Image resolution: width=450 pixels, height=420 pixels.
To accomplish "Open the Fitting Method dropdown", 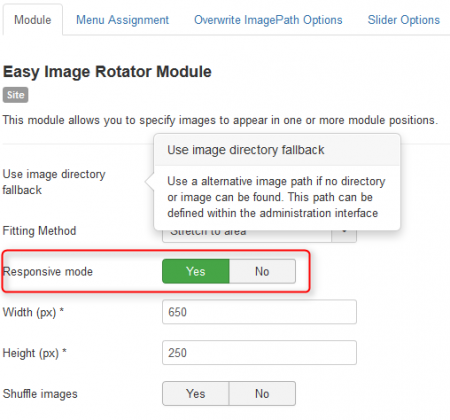I will click(x=259, y=236).
